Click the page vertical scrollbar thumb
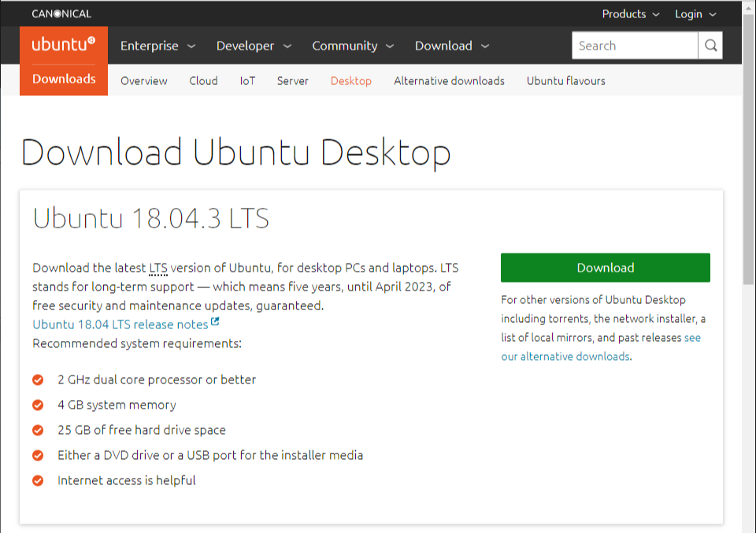Image resolution: width=756 pixels, height=533 pixels. (x=748, y=150)
